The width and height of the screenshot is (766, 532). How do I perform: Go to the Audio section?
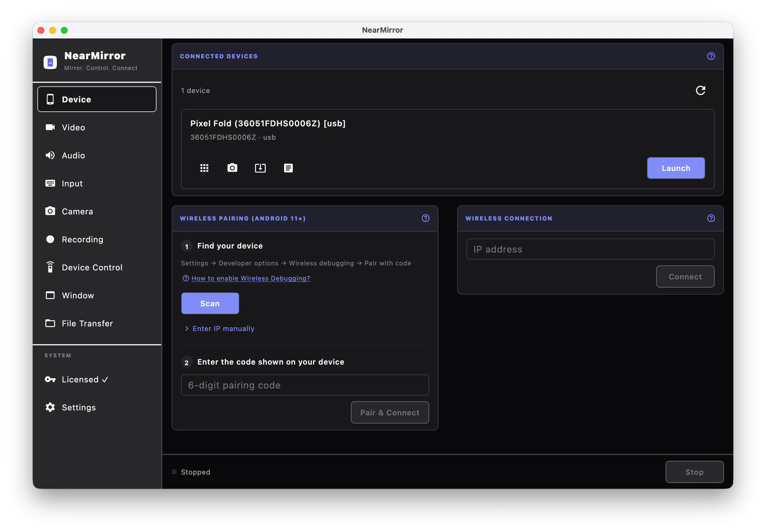pos(97,155)
